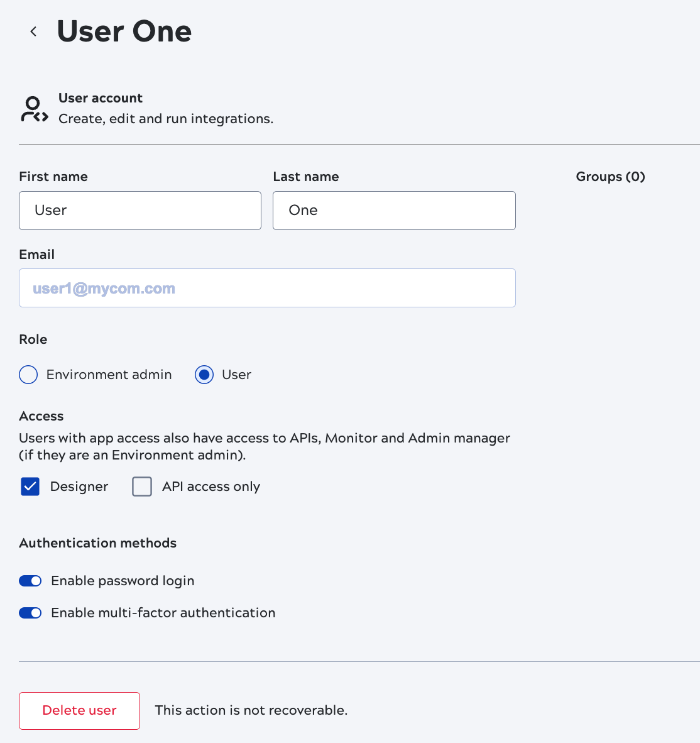
Task: Disable the password login toggle
Action: click(x=30, y=581)
